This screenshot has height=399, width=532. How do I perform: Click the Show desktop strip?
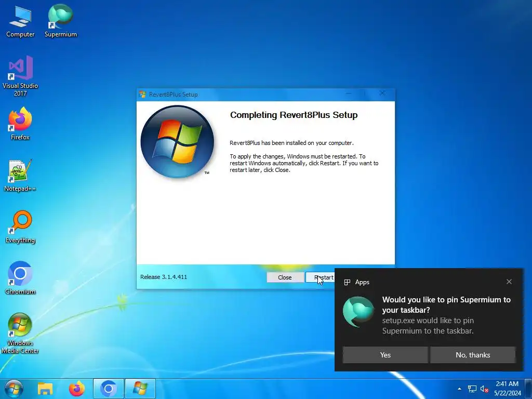coord(528,389)
